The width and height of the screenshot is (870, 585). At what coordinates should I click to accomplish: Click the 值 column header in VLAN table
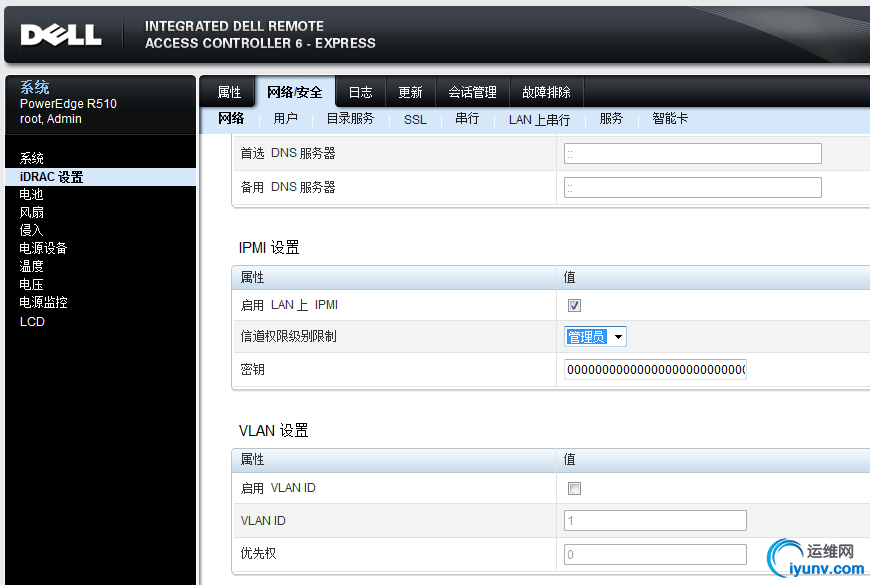[570, 459]
